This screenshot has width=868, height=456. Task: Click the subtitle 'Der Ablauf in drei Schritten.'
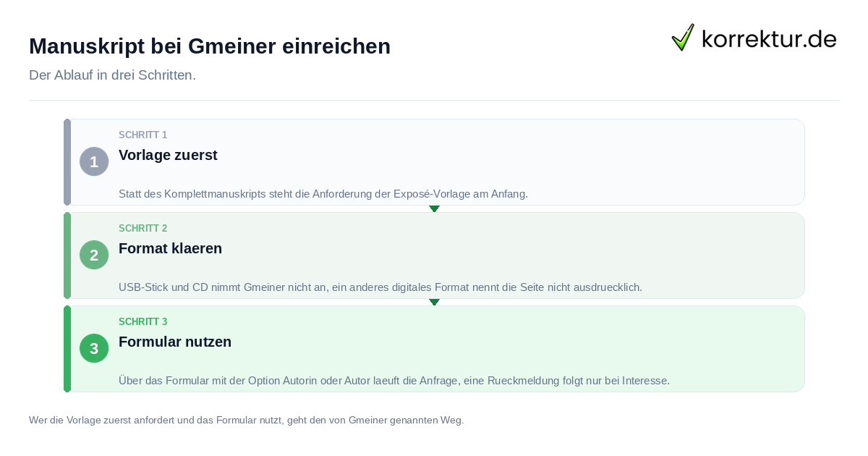point(112,75)
